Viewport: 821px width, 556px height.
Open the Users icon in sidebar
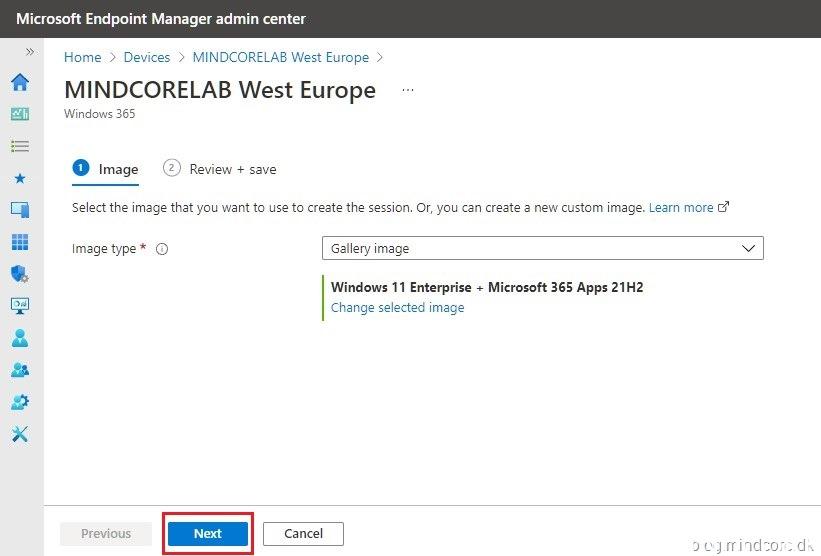(x=20, y=338)
